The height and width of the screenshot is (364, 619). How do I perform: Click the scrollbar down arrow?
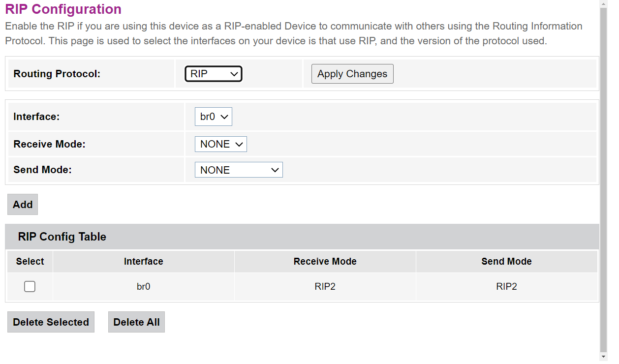(604, 357)
